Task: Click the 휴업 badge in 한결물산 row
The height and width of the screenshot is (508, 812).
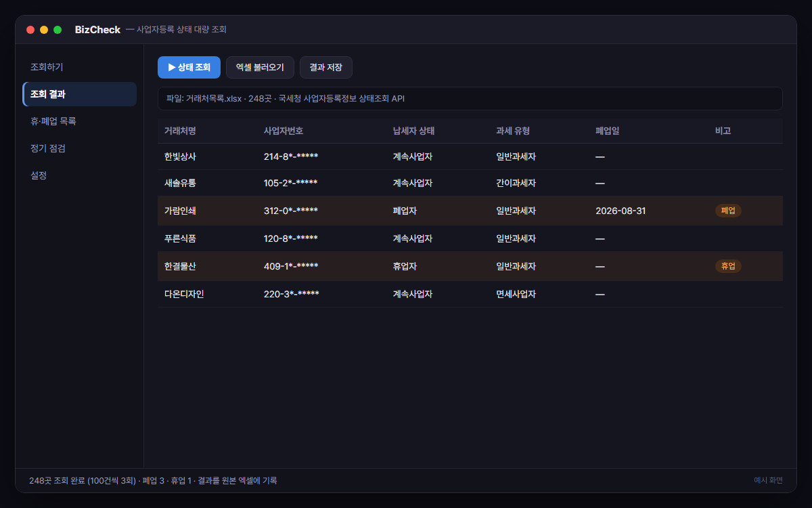Action: pyautogui.click(x=728, y=266)
